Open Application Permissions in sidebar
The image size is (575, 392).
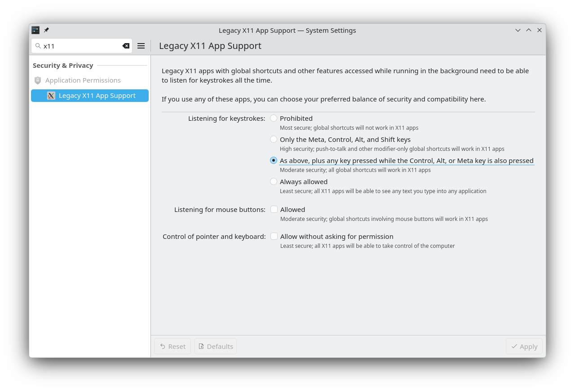tap(83, 80)
